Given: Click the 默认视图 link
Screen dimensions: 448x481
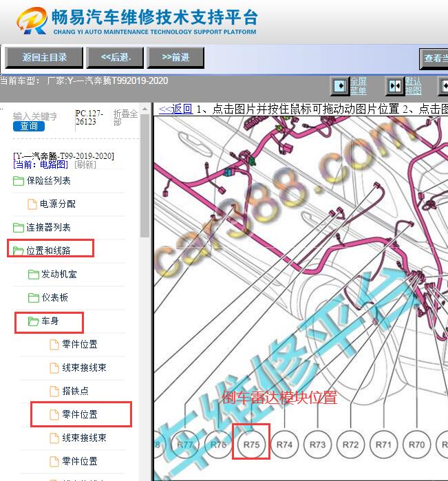Looking at the screenshot, I should point(413,86).
